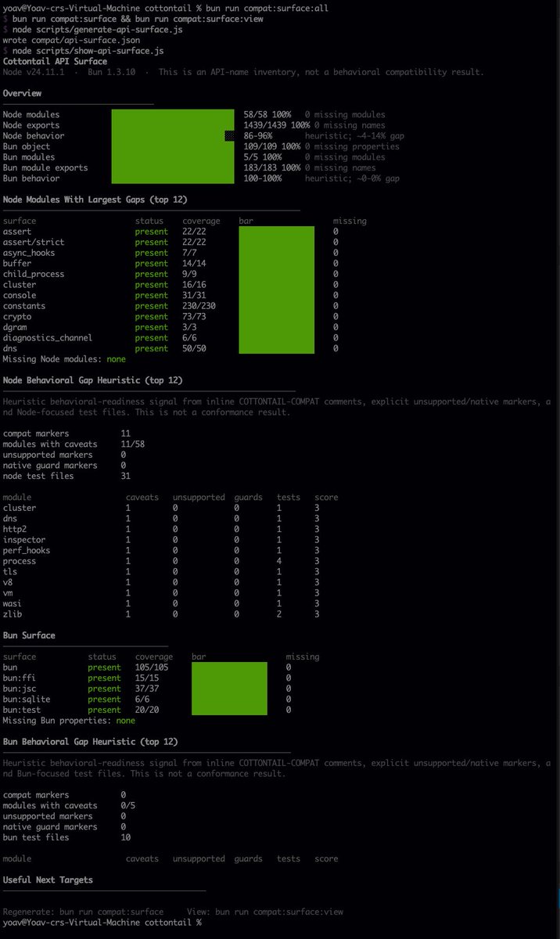Click 'Node Modules With Largest Gaps (top 12)' heading
This screenshot has width=560, height=939.
pos(95,200)
